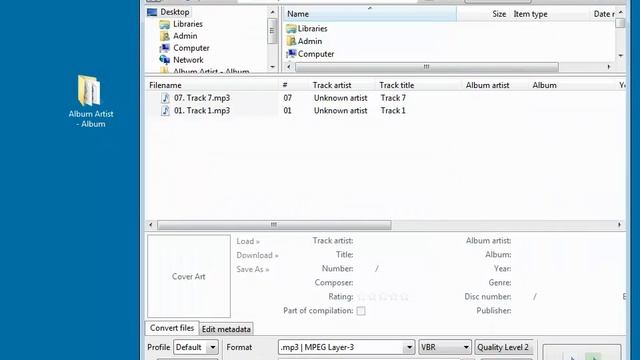The image size is (640, 360).
Task: Sort track list by Album artist column
Action: pyautogui.click(x=487, y=85)
